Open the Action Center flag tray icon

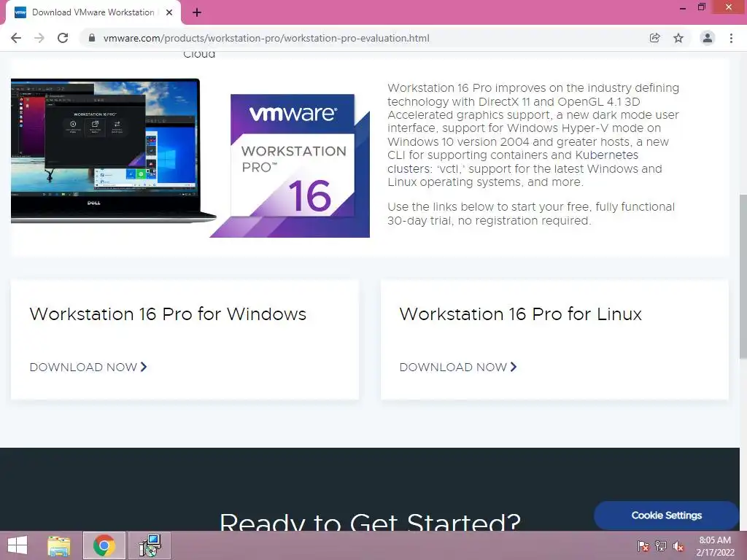coord(643,546)
